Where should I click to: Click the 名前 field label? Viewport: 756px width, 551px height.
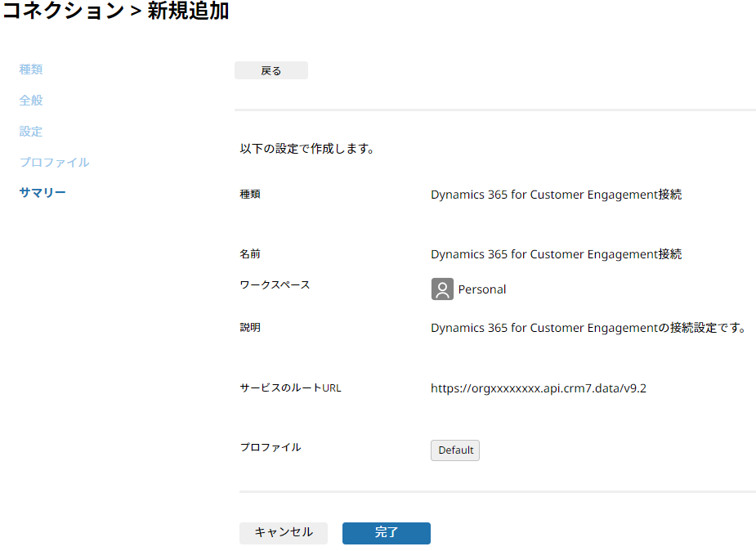(x=250, y=253)
